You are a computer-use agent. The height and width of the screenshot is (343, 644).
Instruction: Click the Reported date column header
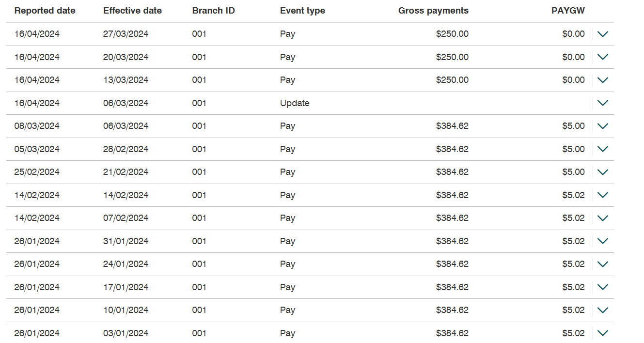click(45, 11)
